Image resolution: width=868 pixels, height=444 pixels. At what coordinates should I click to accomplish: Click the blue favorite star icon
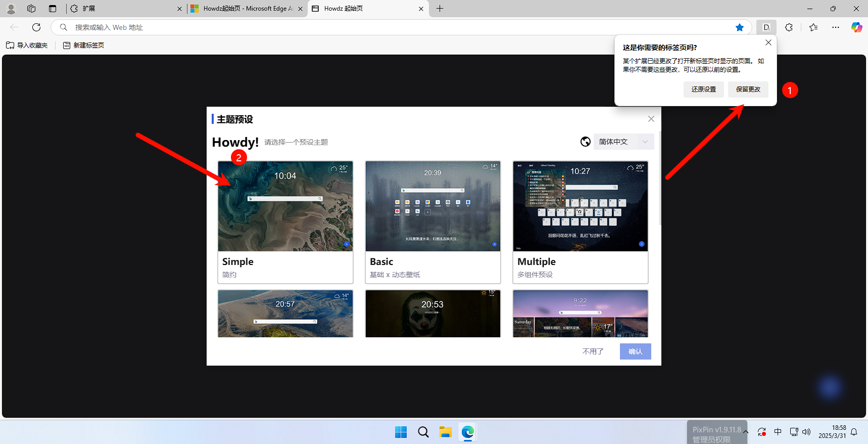[740, 27]
